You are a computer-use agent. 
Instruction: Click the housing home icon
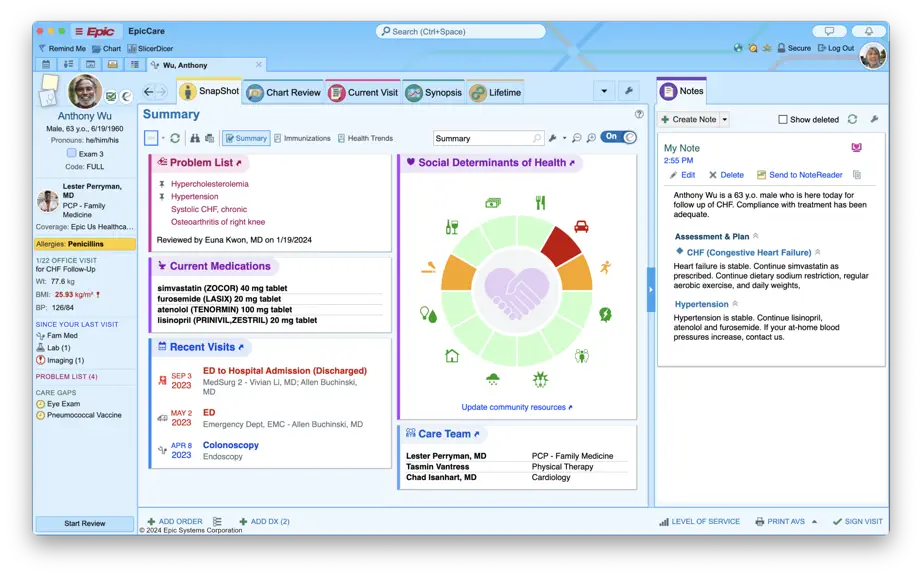[x=452, y=356]
